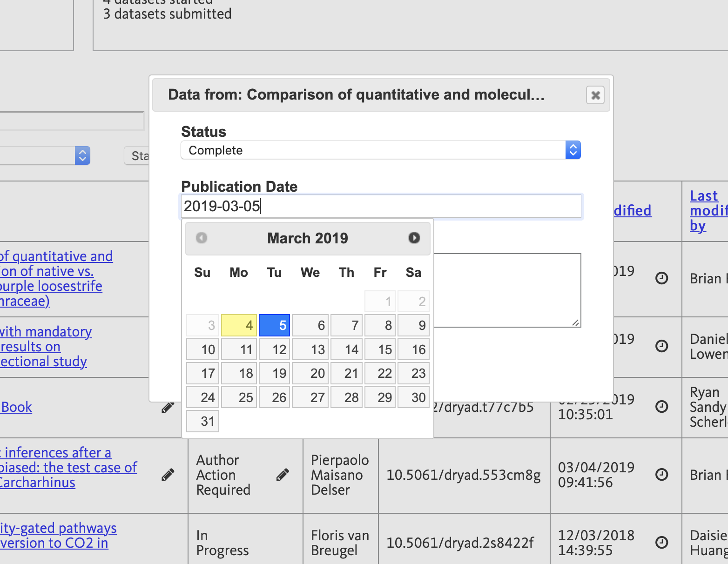728x564 pixels.
Task: Select March 5 in the date picker
Action: click(x=274, y=325)
